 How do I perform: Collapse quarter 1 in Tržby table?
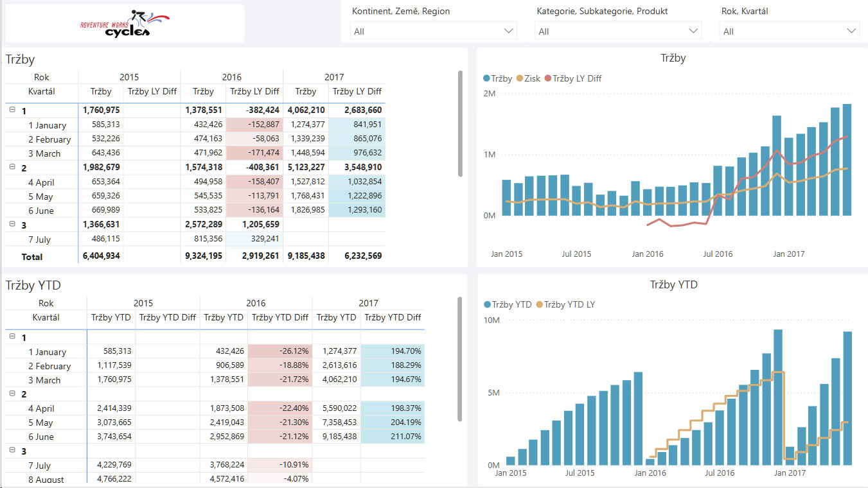[12, 110]
